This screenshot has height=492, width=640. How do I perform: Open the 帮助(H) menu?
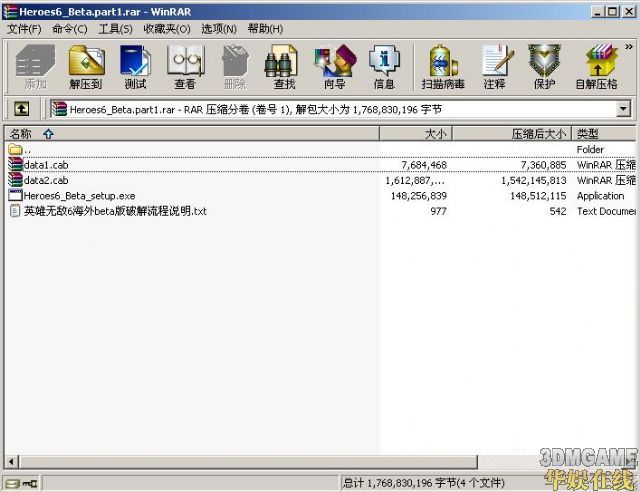click(x=265, y=29)
